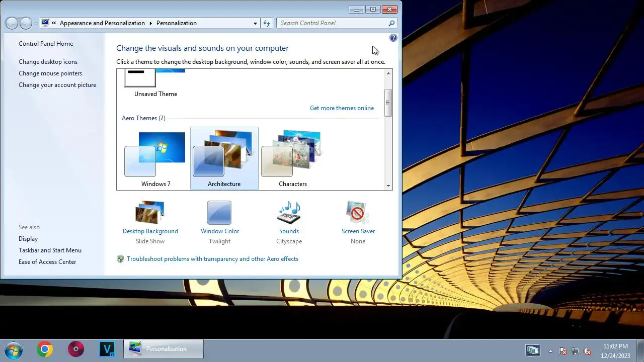Click the theme list scroll up arrow
The width and height of the screenshot is (644, 362).
tap(388, 73)
